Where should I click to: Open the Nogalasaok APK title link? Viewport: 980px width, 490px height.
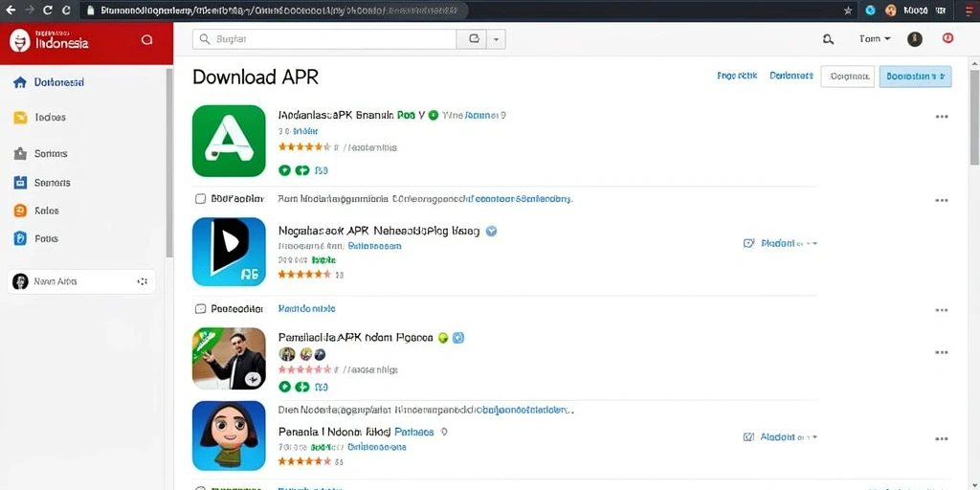click(379, 231)
